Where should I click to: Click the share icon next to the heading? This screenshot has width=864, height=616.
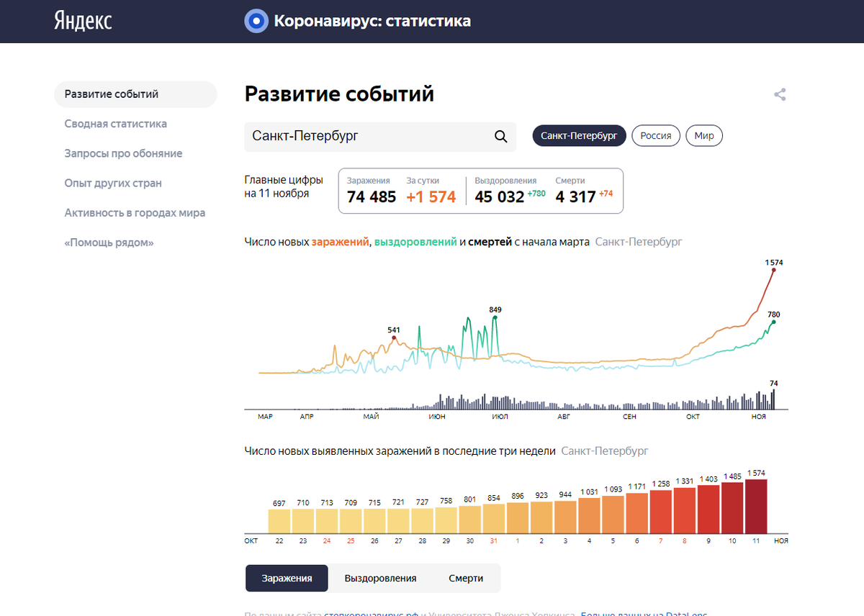pos(780,94)
